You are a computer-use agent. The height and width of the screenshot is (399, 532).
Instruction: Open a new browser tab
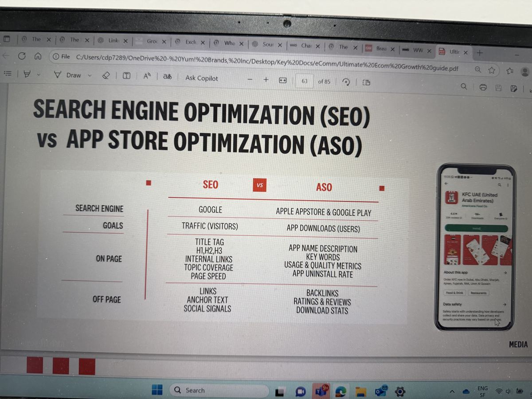tap(479, 52)
